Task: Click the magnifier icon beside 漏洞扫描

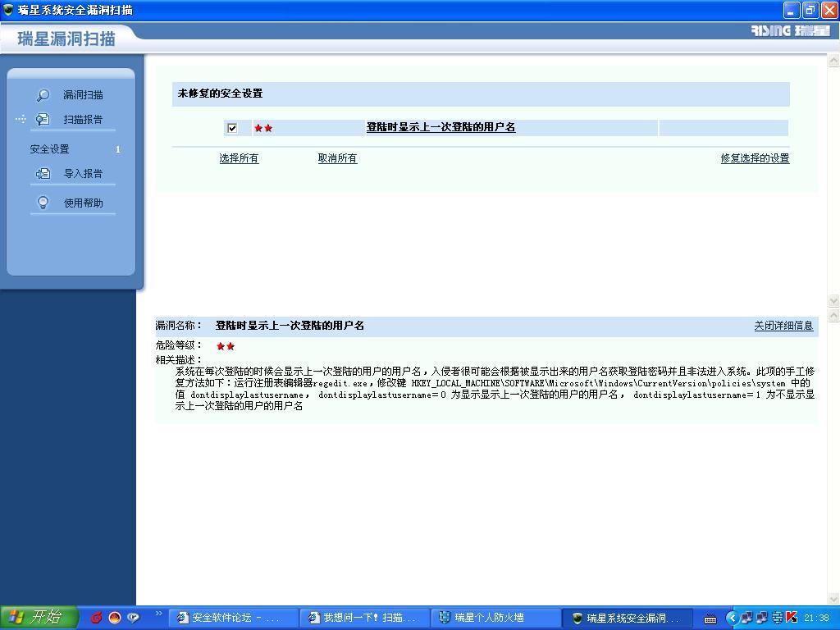Action: [x=43, y=95]
